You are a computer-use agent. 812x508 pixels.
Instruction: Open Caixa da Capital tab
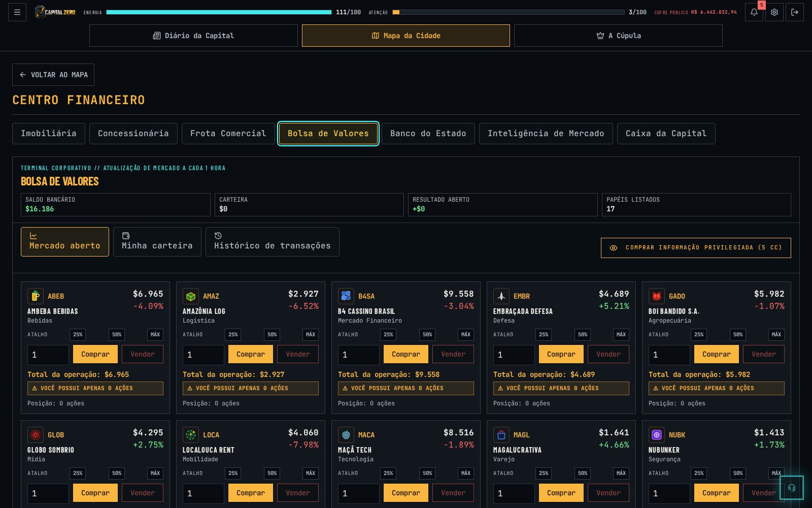[666, 134]
